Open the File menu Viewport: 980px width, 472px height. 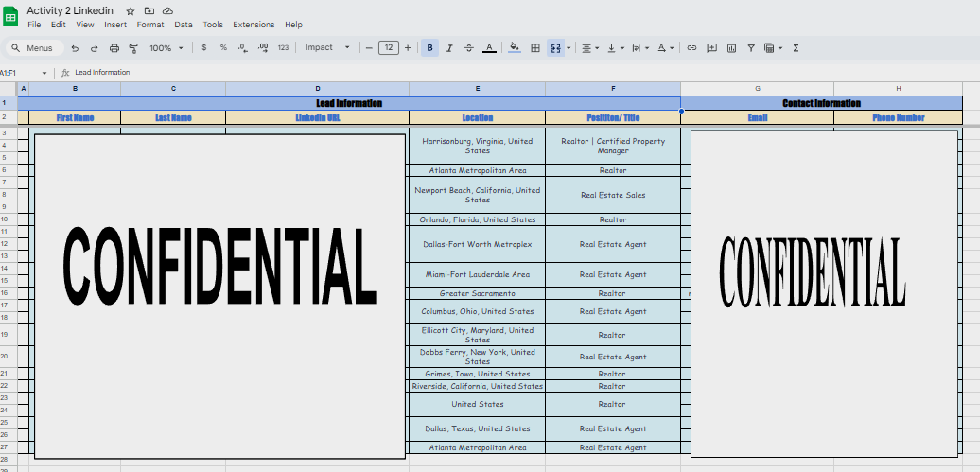34,25
